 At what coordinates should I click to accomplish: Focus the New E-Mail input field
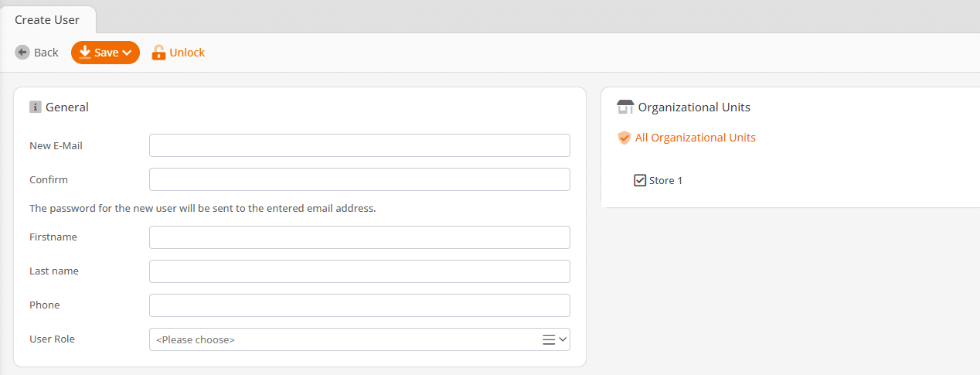[359, 145]
